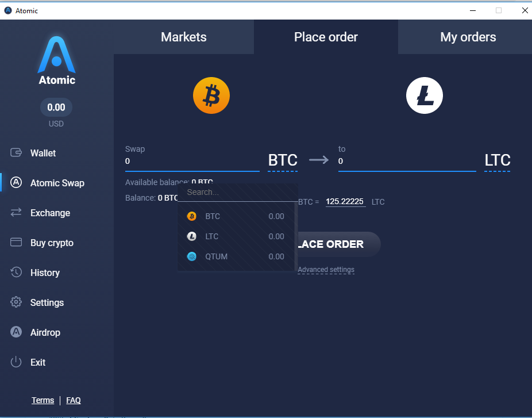This screenshot has width=532, height=418.
Task: Click the PLACE ORDER button
Action: click(338, 244)
